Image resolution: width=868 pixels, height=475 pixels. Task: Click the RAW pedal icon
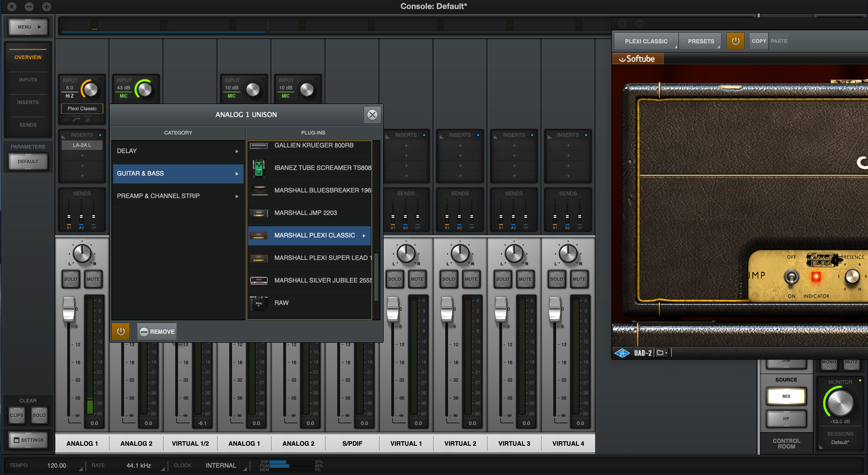[x=258, y=303]
